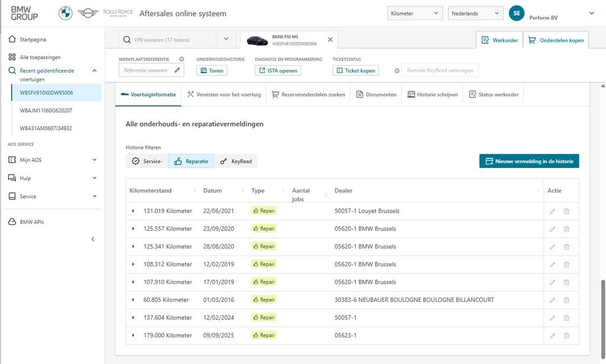Click edit pencil icon for 131.019 Kilometer row
This screenshot has height=364, width=606.
[552, 211]
